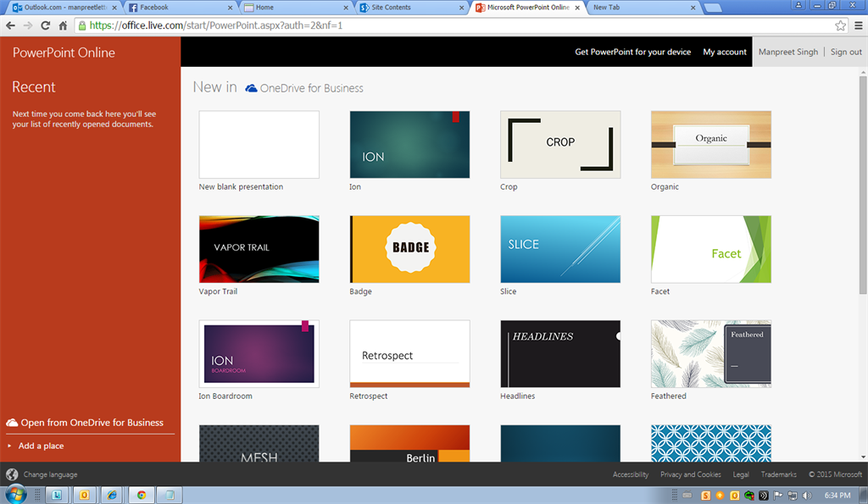Go back using the browser back arrow
This screenshot has width=868, height=504.
tap(10, 25)
